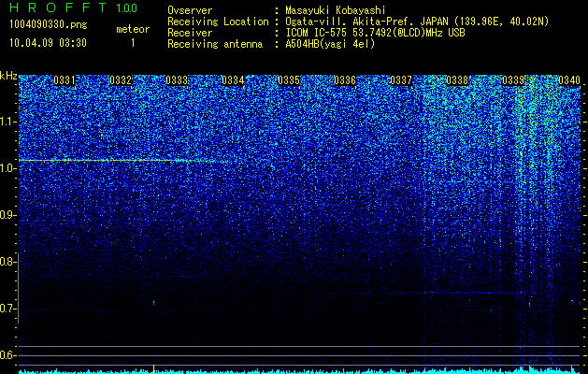Click the HROFFT 1.0.0 title text

pyautogui.click(x=73, y=7)
